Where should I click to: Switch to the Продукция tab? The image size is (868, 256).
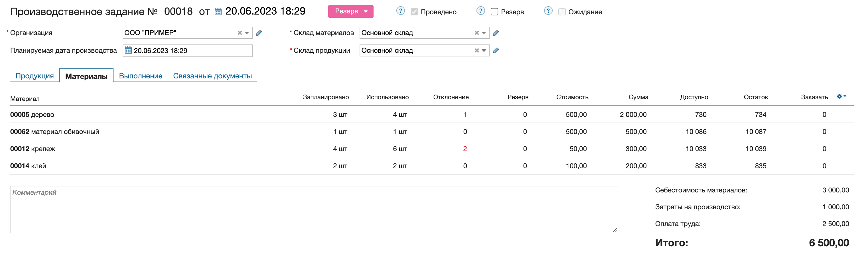[35, 76]
